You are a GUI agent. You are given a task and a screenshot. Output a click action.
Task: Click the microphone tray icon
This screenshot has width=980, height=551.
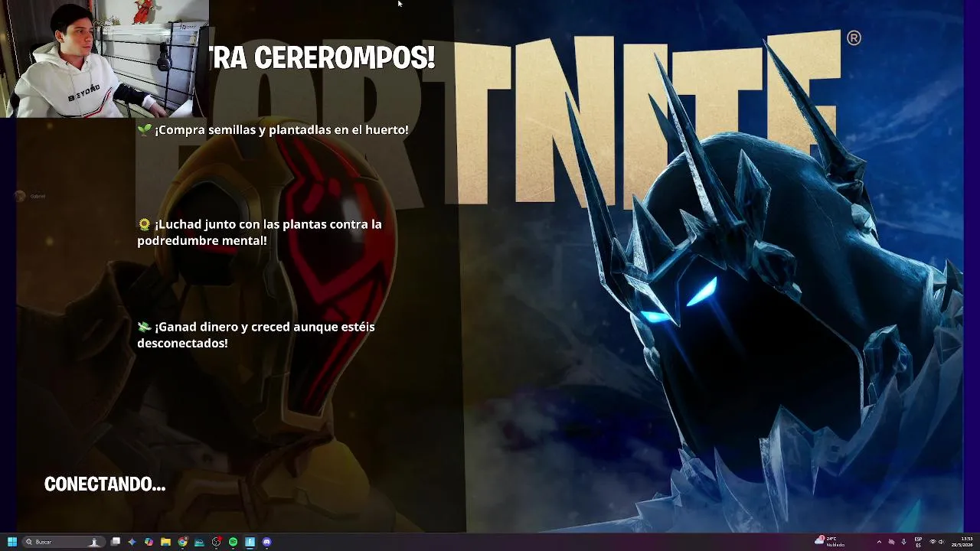point(903,542)
